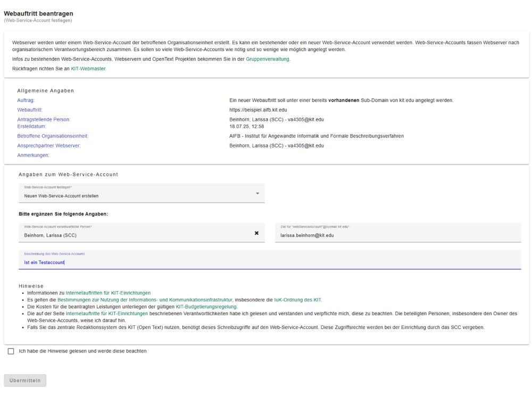This screenshot has height=394, width=532.
Task: Open 'Internetauftritte für KIT-Einrichtungen' link in fourth hint
Action: point(107,314)
